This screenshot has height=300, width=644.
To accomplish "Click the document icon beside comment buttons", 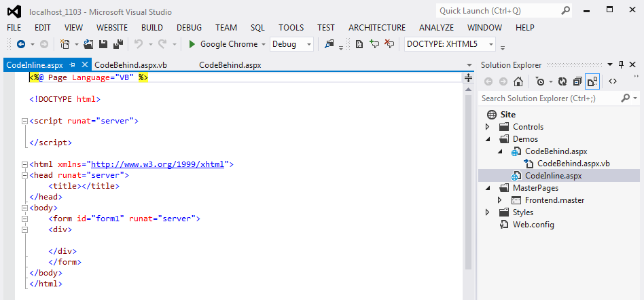I will pos(359,44).
